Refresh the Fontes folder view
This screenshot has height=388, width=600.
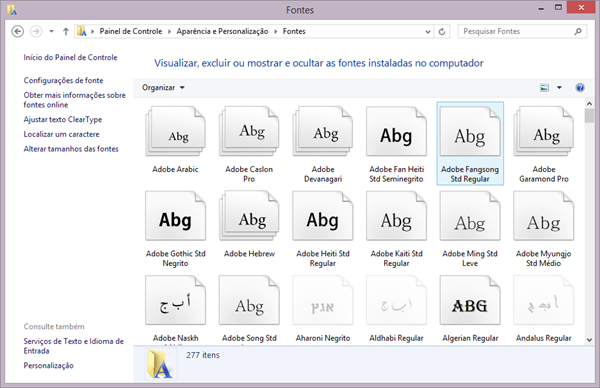pyautogui.click(x=442, y=31)
